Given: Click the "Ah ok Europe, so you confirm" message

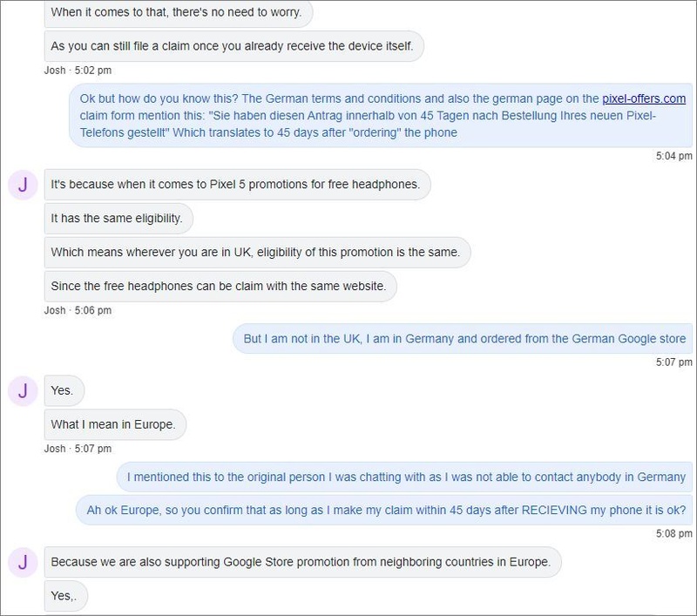Looking at the screenshot, I should pos(385,510).
